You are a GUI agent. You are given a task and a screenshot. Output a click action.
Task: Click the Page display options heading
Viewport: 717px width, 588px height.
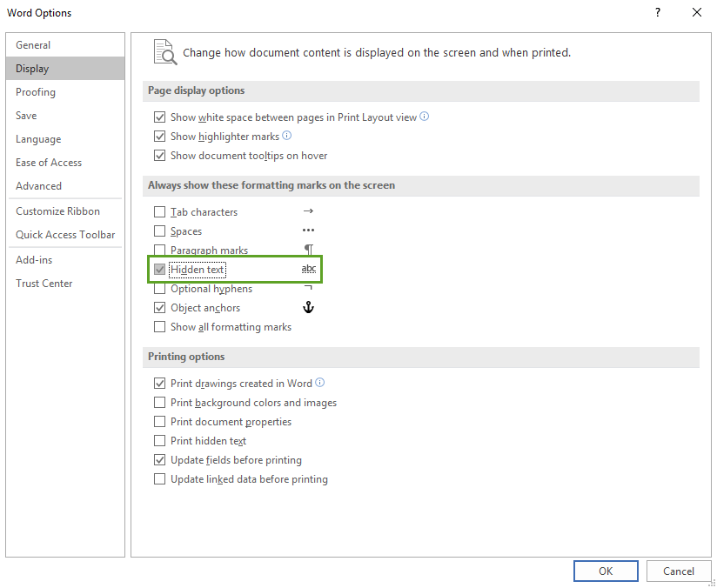click(x=196, y=90)
